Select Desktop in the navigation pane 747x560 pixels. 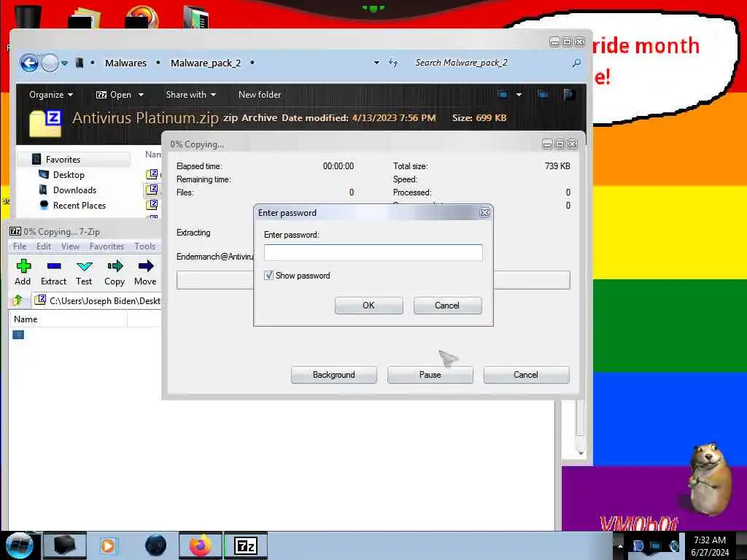69,175
